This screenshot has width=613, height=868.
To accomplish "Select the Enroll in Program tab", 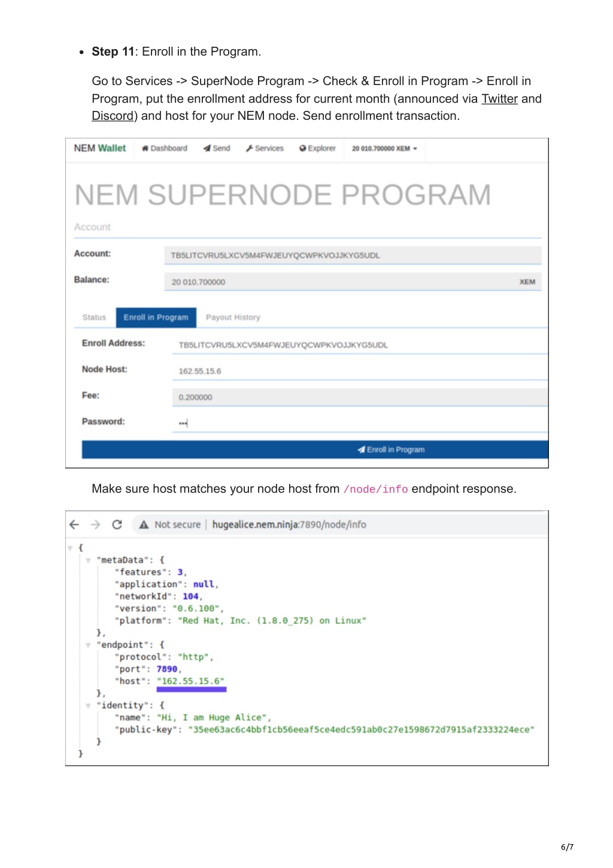I will click(156, 317).
